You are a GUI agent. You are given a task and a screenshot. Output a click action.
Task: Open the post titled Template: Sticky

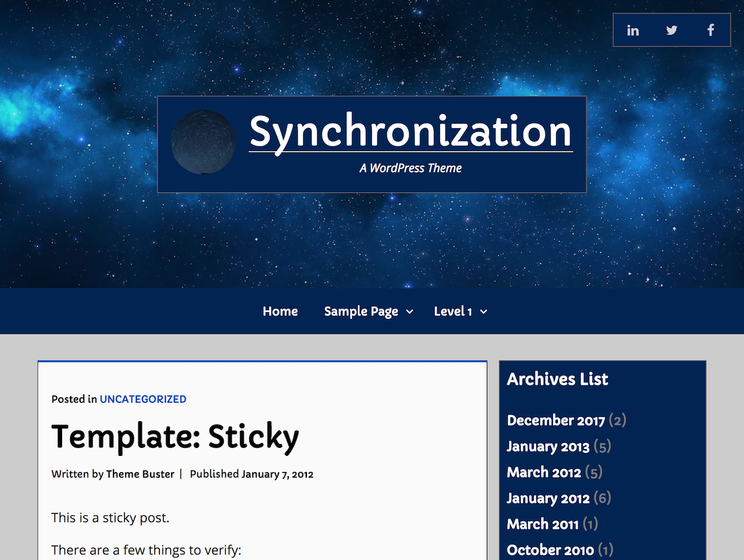(175, 437)
